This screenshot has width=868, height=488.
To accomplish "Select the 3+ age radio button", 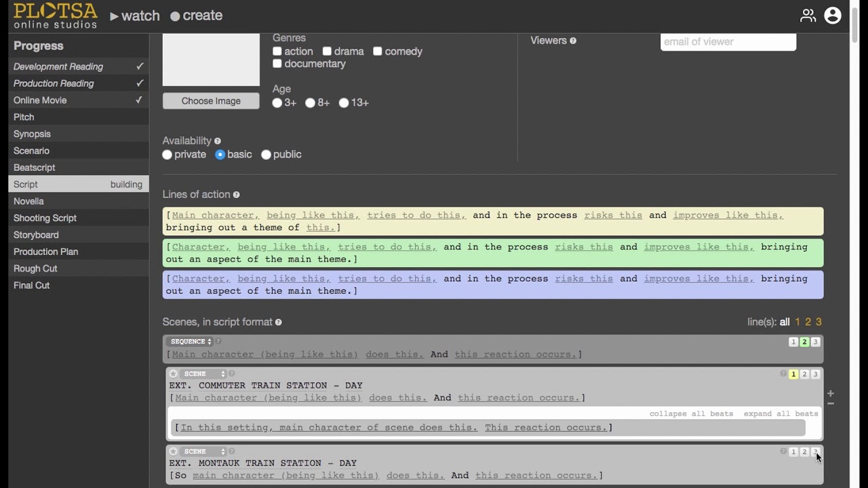I will coord(277,103).
